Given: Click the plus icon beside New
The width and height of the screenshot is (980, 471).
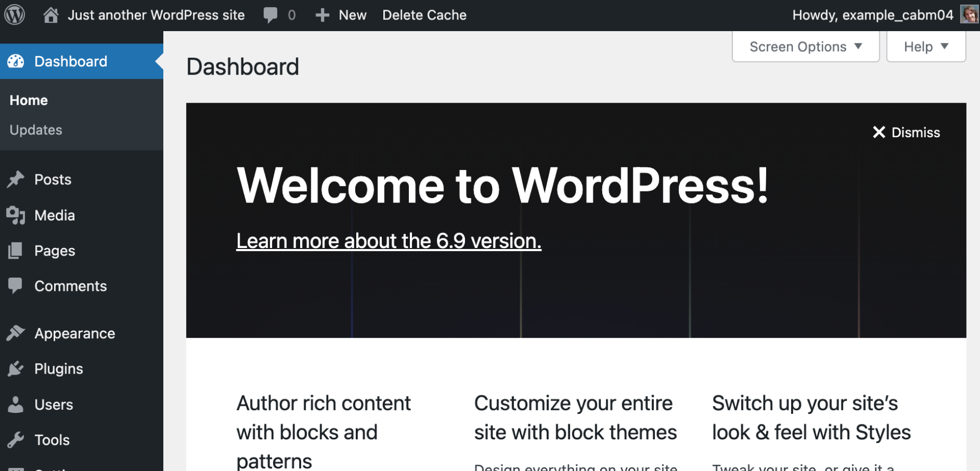Looking at the screenshot, I should 322,15.
